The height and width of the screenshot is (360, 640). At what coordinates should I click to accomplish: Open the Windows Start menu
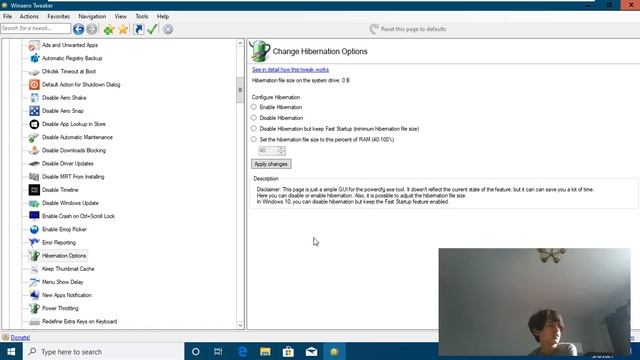11,351
